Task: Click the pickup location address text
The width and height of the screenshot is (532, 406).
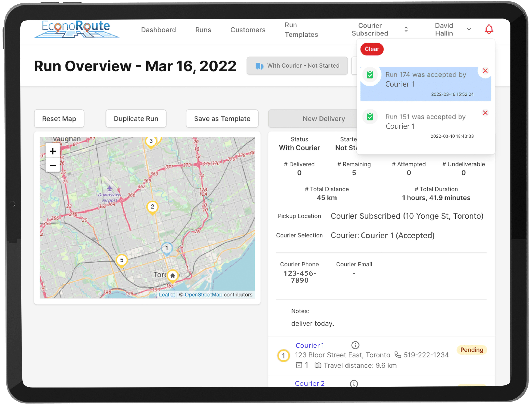Action: tap(407, 216)
